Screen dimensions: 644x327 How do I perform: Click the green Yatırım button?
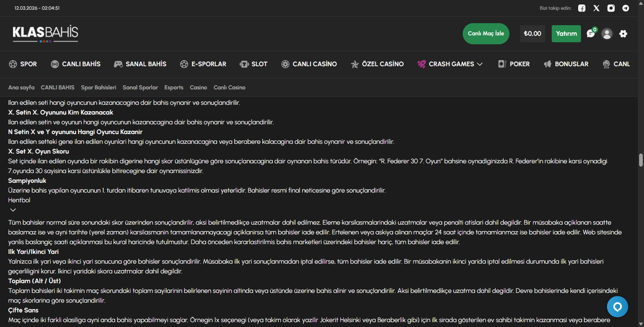coord(566,34)
